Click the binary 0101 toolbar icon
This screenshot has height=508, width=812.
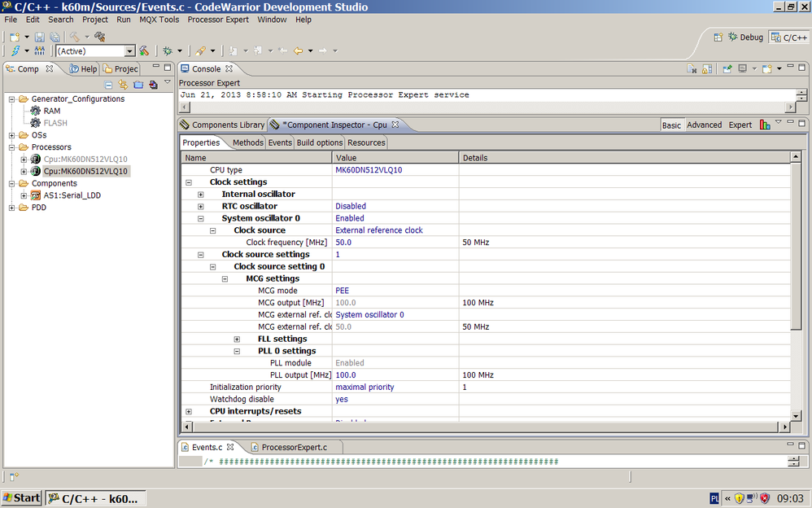point(39,50)
